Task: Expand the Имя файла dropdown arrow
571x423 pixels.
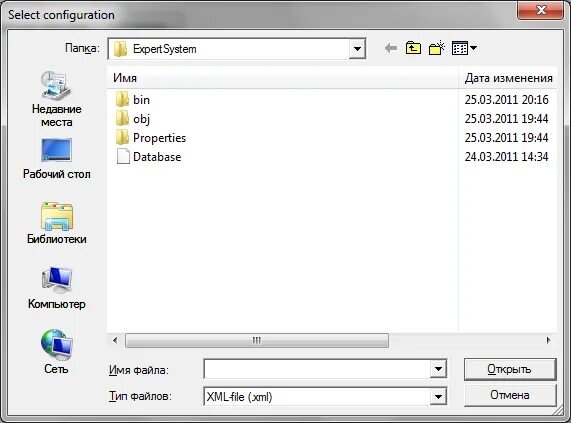Action: click(x=438, y=369)
